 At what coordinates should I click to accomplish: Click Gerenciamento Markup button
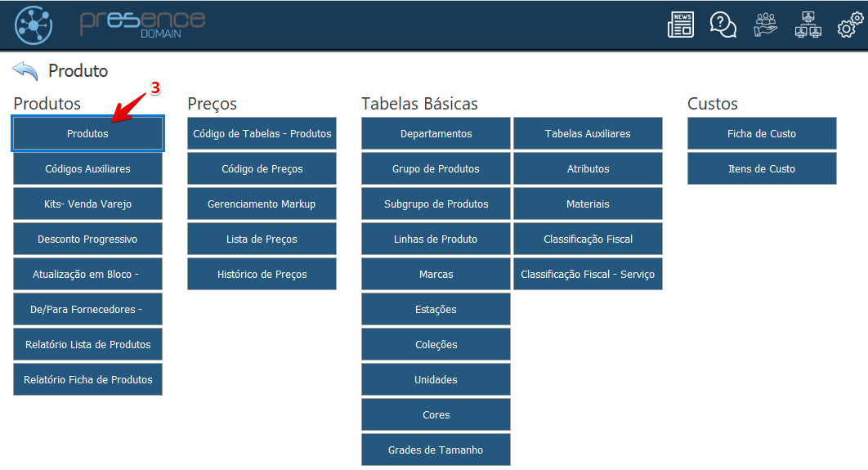262,204
